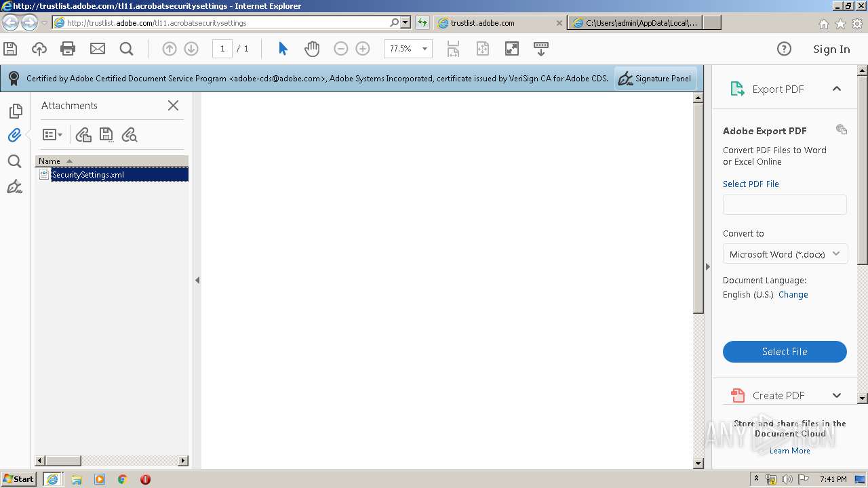Click Change document language link
The height and width of the screenshot is (488, 868).
tap(793, 294)
